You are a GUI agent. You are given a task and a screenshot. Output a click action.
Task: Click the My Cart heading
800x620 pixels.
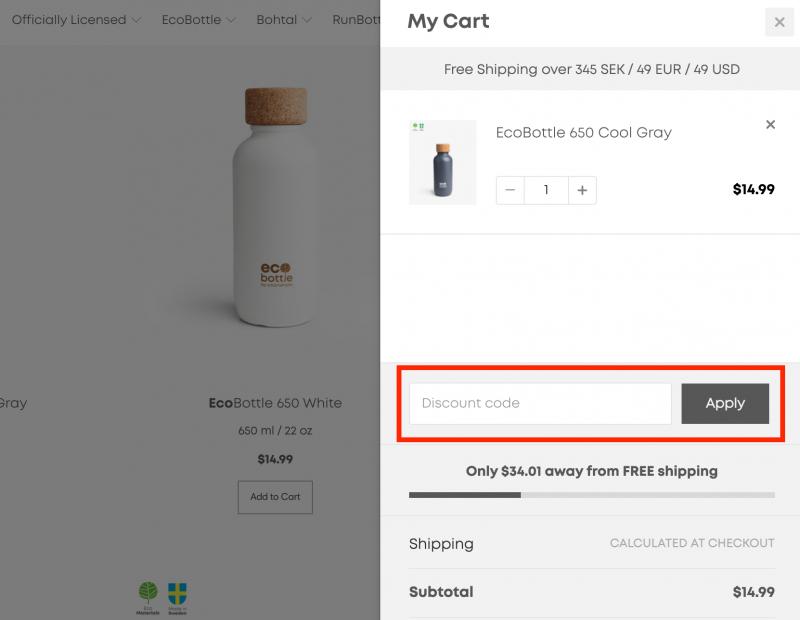(448, 21)
